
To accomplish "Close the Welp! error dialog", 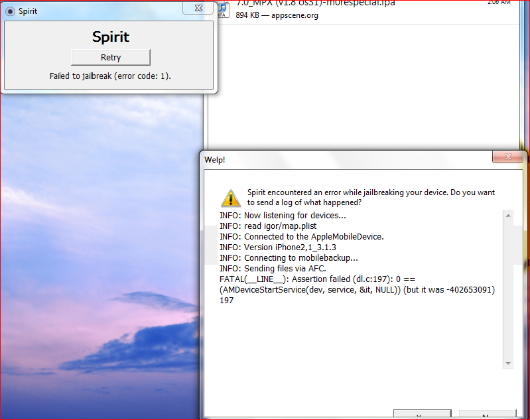I will (x=507, y=157).
